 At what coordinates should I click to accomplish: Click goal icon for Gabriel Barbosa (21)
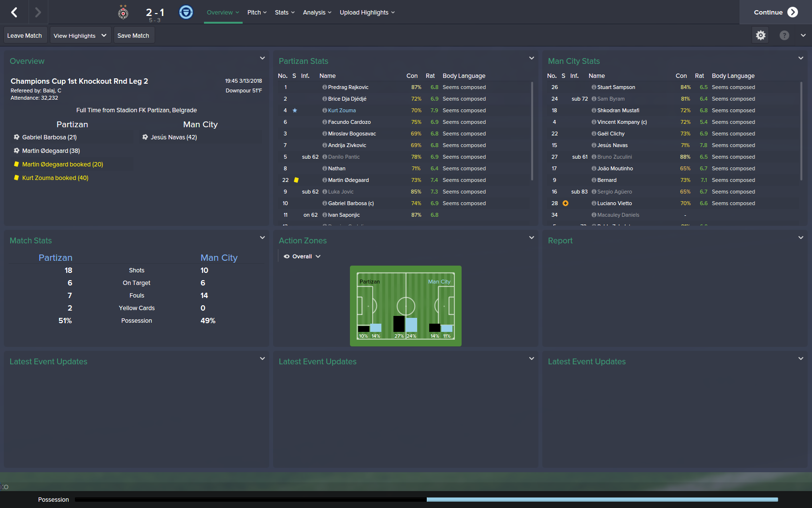[x=16, y=137]
